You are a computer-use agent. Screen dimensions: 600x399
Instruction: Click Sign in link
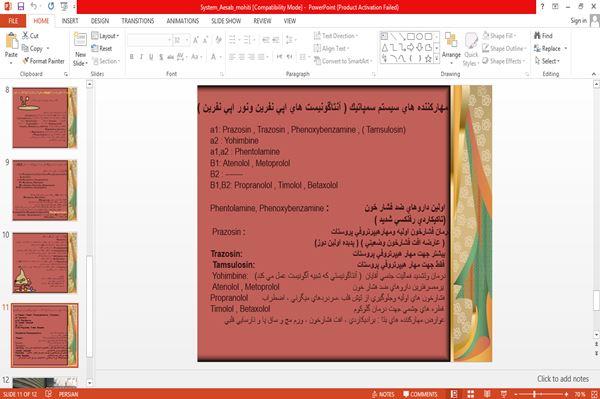578,21
